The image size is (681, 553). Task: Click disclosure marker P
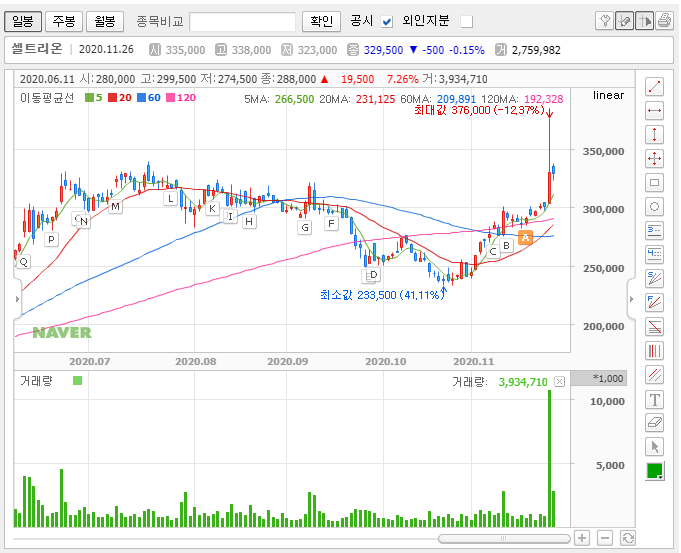[52, 239]
